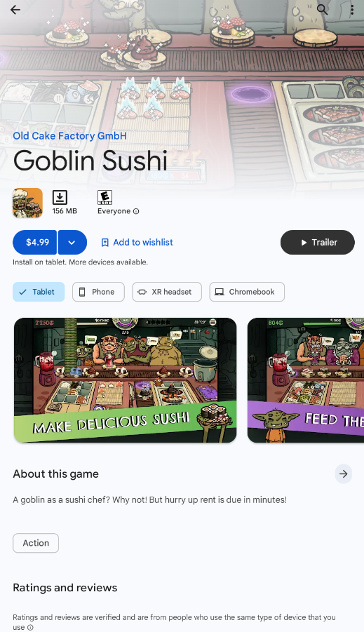This screenshot has height=632, width=364.
Task: Play the Trailer video
Action: click(x=318, y=242)
